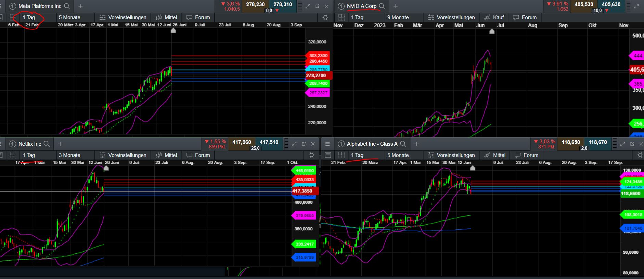Pop out Netflix chart window
Screen dimensions: 644x279
304,144
